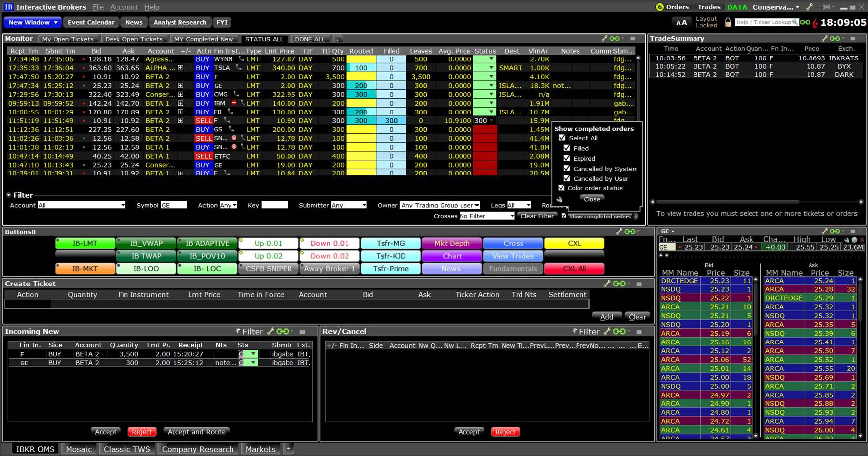Click Help / Ticker Lookup search field
Image resolution: width=868 pixels, height=456 pixels.
pyautogui.click(x=766, y=22)
